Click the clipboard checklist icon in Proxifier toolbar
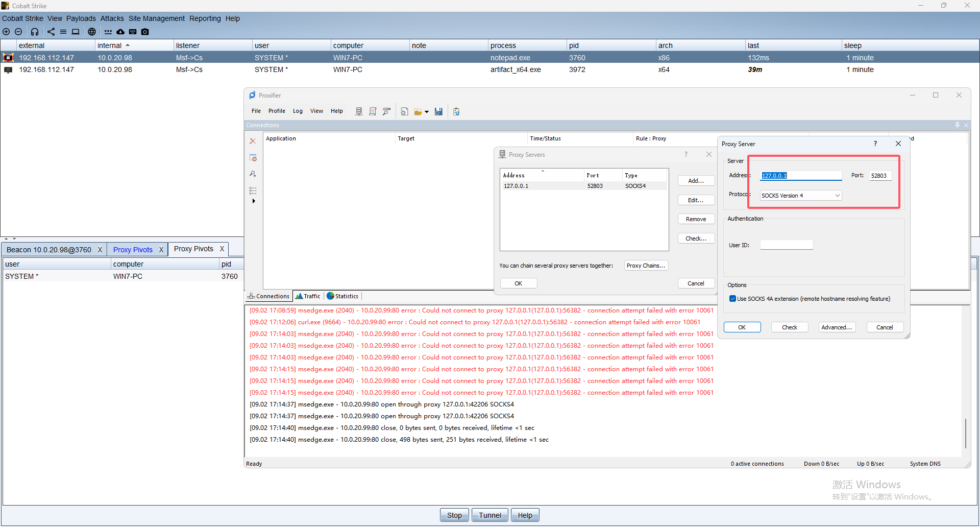Image resolution: width=980 pixels, height=527 pixels. pos(456,111)
